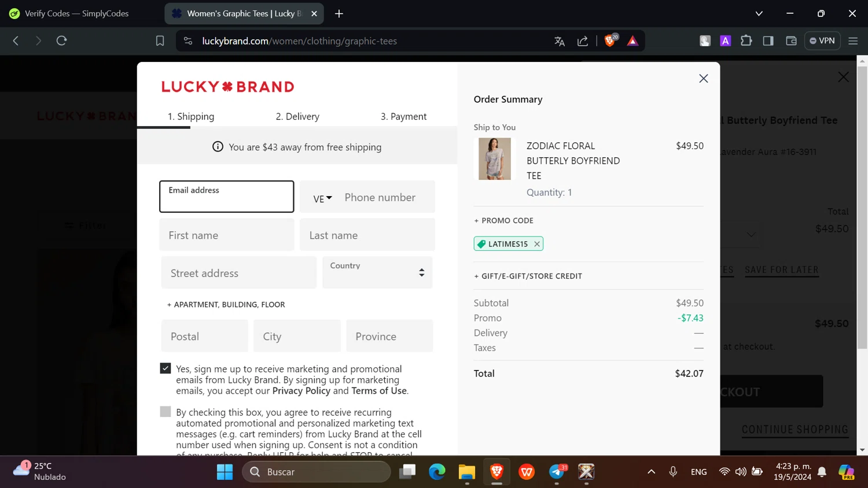Click the Last name field
This screenshot has width=868, height=488.
[367, 235]
